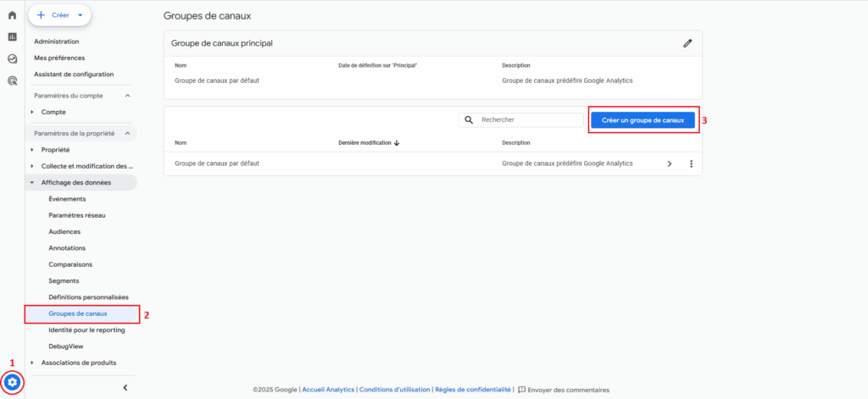This screenshot has height=399, width=868.
Task: Open the three-dot menu for default channel group
Action: coord(691,163)
